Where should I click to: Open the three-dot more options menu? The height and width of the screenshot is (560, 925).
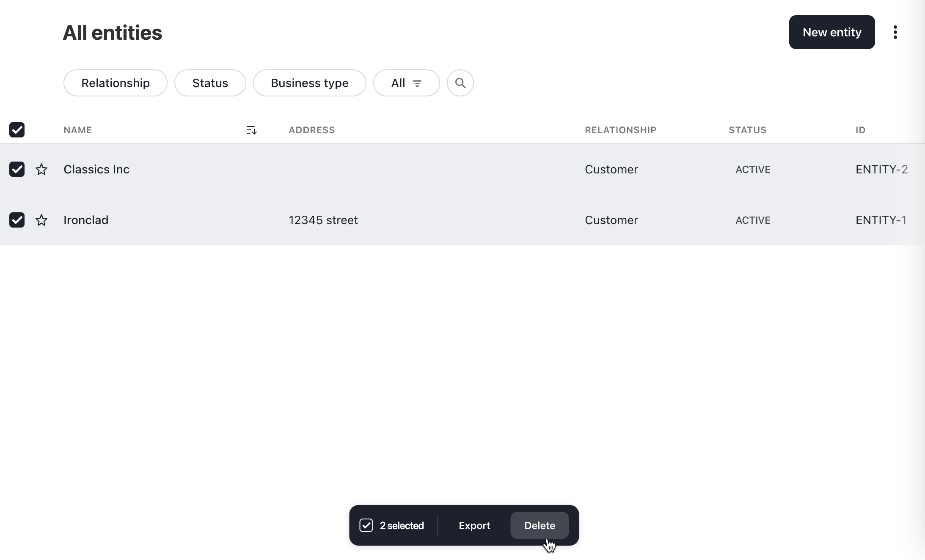(895, 32)
